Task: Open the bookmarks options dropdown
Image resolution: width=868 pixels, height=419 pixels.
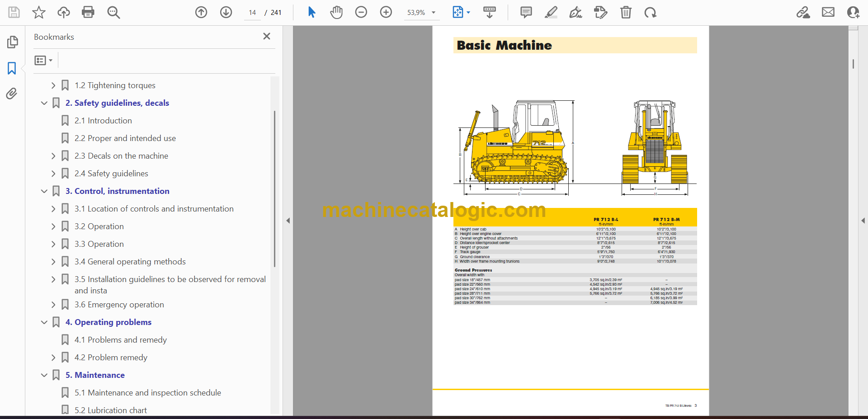Action: (x=43, y=60)
